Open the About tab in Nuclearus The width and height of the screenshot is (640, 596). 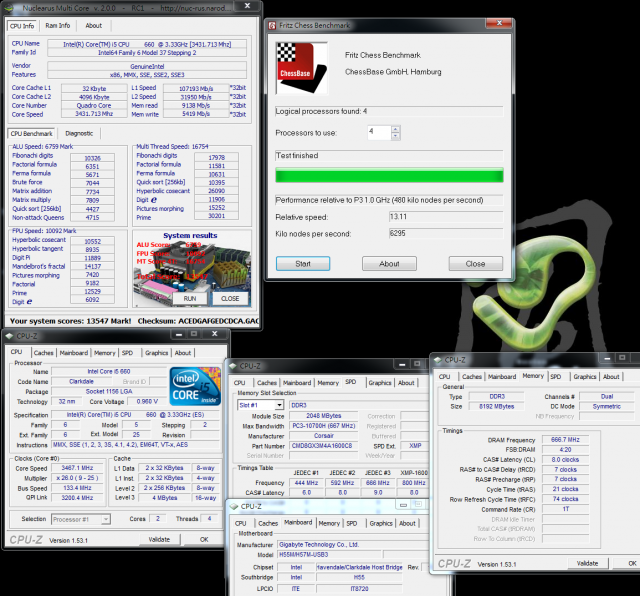pyautogui.click(x=93, y=25)
